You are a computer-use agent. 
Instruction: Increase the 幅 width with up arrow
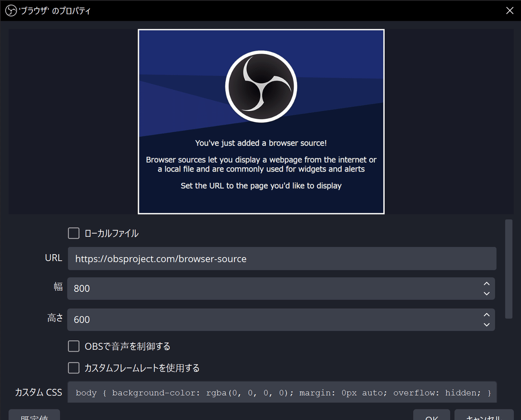click(487, 284)
